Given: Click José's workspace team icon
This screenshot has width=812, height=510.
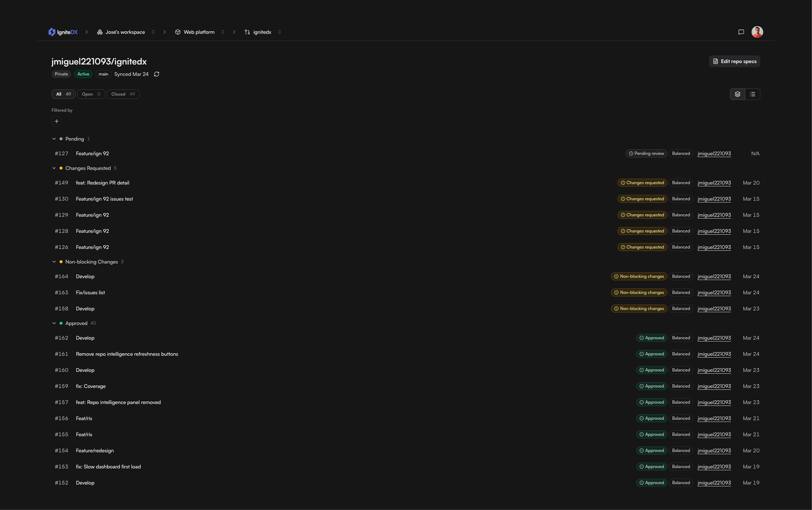Looking at the screenshot, I should point(100,32).
